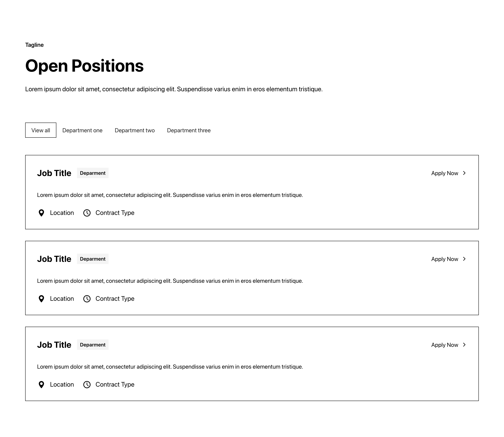Open the third Job Title heading
The height and width of the screenshot is (437, 504).
point(54,345)
